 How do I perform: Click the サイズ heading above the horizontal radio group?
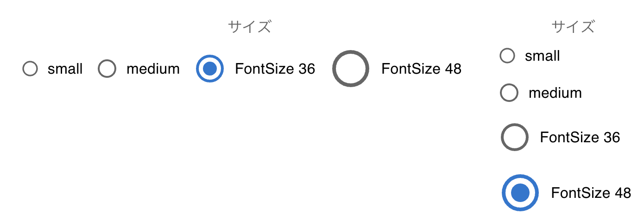coord(249,27)
